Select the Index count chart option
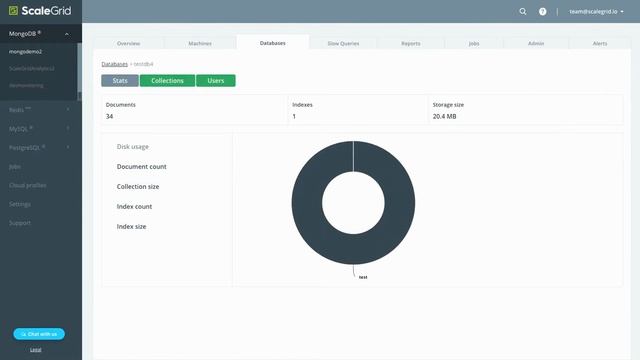The width and height of the screenshot is (640, 360). tap(134, 207)
